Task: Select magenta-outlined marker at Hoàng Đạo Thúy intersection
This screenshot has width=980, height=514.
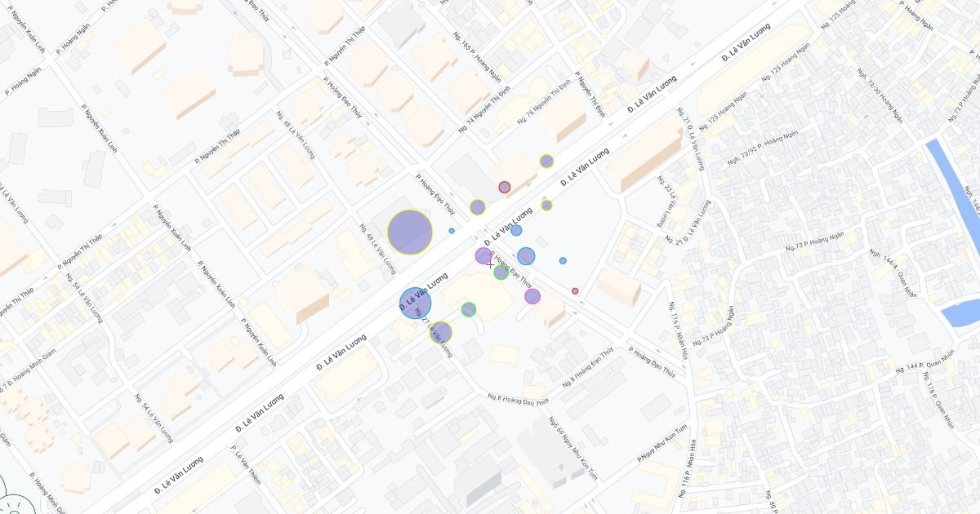Action: coord(483,255)
